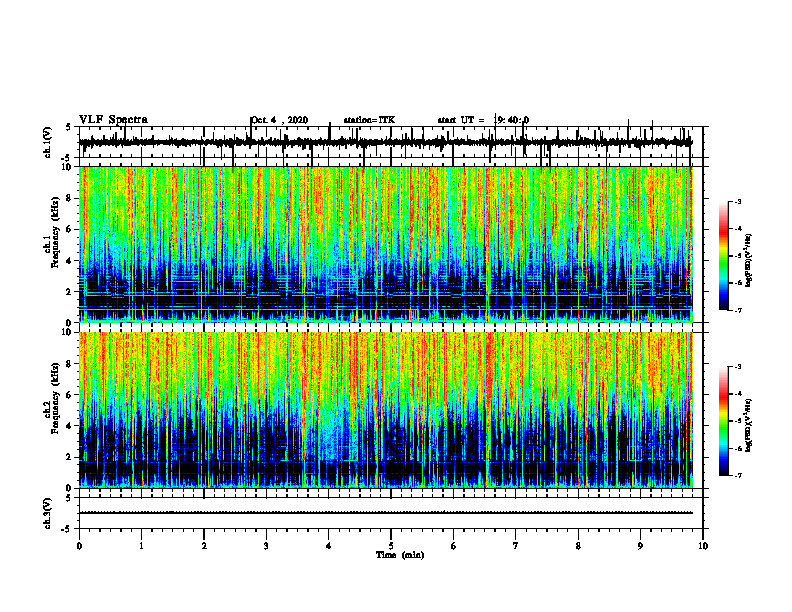Click the "Oct. 4 , 2020" date label
792x612 pixels.
(280, 120)
